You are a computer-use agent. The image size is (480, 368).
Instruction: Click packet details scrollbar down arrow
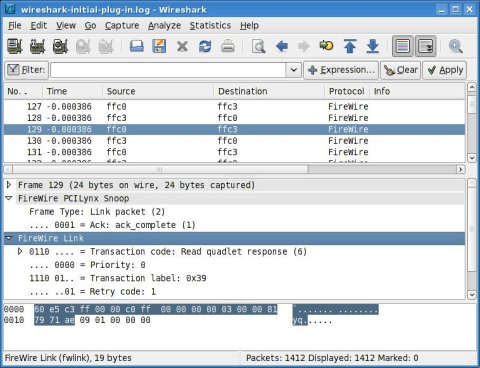click(x=472, y=295)
